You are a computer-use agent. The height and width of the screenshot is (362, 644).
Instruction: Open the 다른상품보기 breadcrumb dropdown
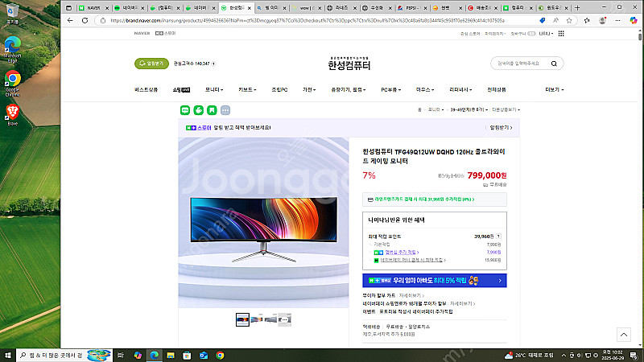pyautogui.click(x=506, y=110)
